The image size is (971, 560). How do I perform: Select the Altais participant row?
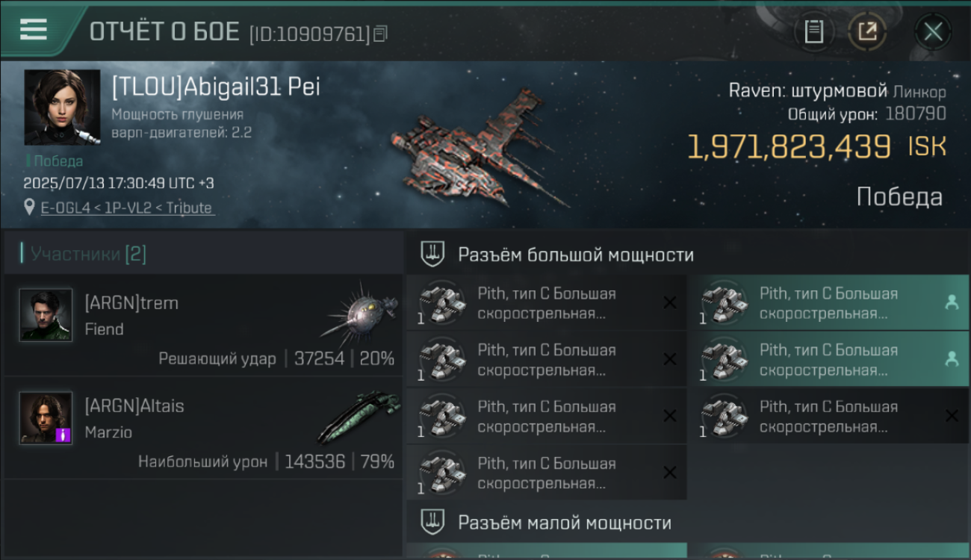coord(203,429)
